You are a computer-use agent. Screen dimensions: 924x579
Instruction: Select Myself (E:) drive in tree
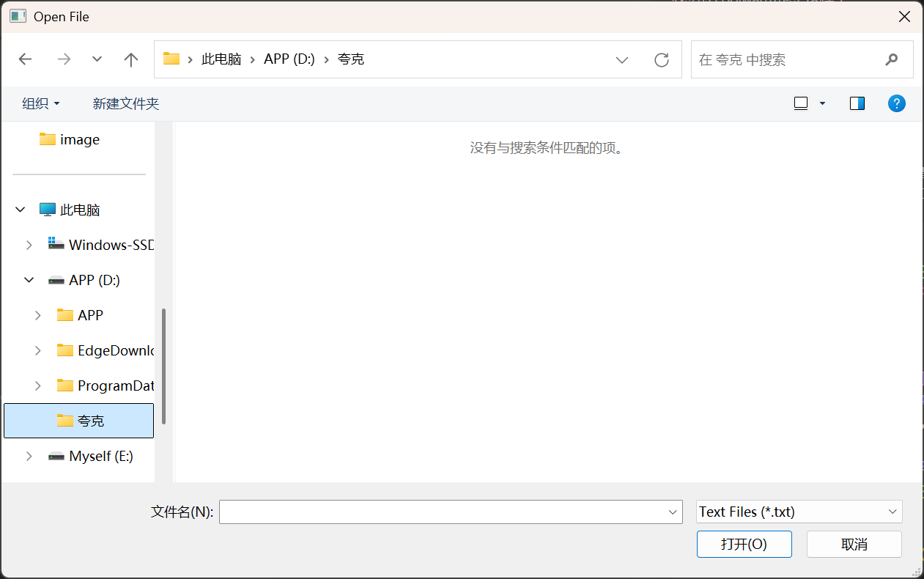91,456
